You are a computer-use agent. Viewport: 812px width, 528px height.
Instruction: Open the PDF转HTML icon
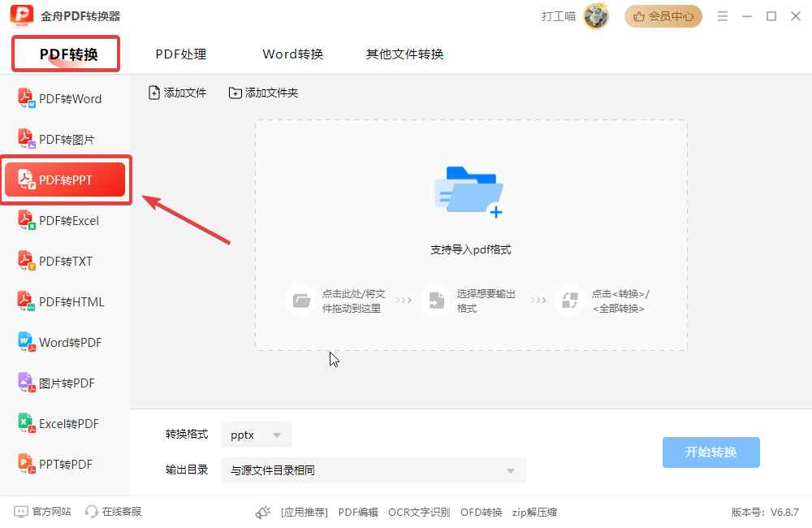tap(27, 301)
